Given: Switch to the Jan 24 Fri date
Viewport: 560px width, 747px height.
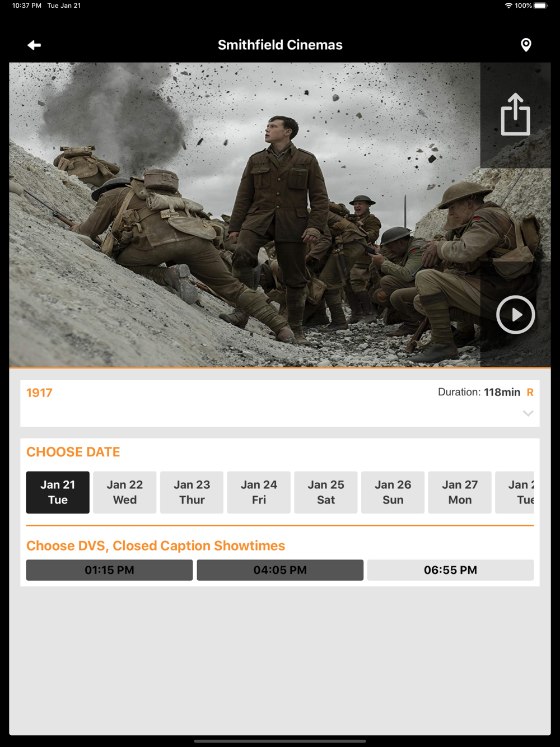Looking at the screenshot, I should coord(259,492).
